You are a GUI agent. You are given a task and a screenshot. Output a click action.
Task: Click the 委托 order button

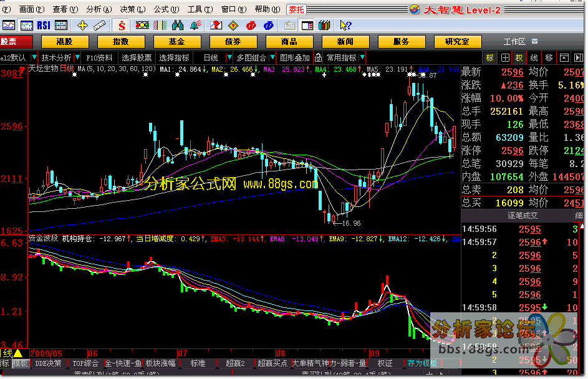(x=296, y=9)
